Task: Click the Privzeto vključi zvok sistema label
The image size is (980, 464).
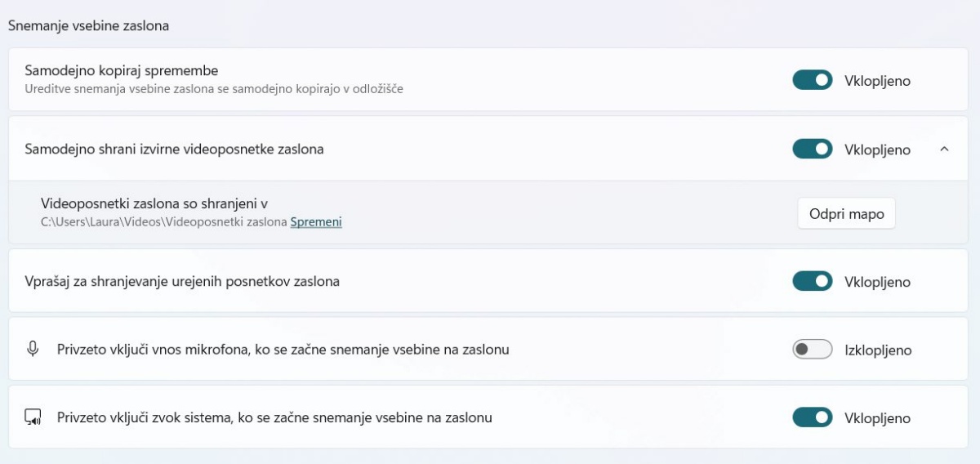Action: pos(274,417)
